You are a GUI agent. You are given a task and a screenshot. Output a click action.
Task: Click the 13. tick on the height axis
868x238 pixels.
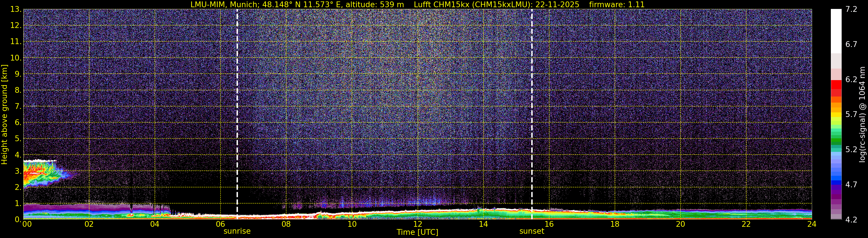pos(16,9)
